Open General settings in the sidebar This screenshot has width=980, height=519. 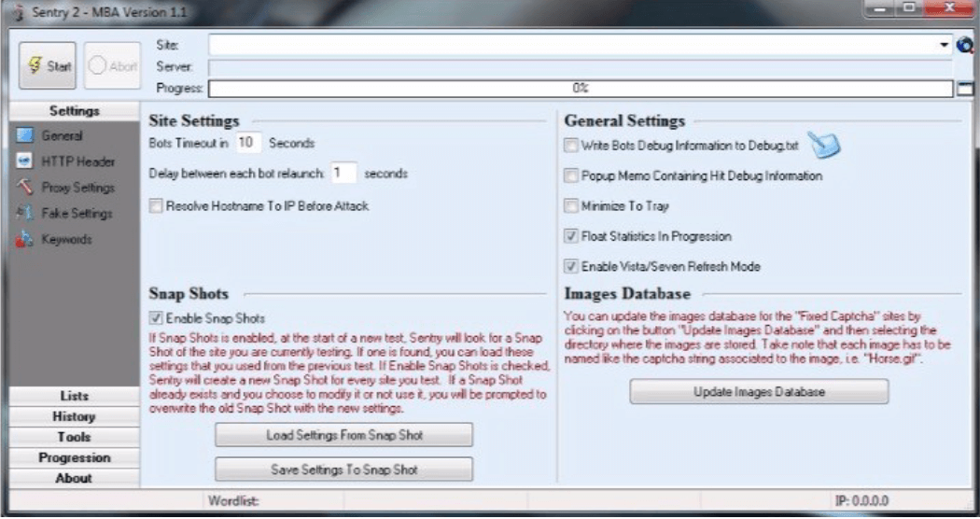click(61, 136)
